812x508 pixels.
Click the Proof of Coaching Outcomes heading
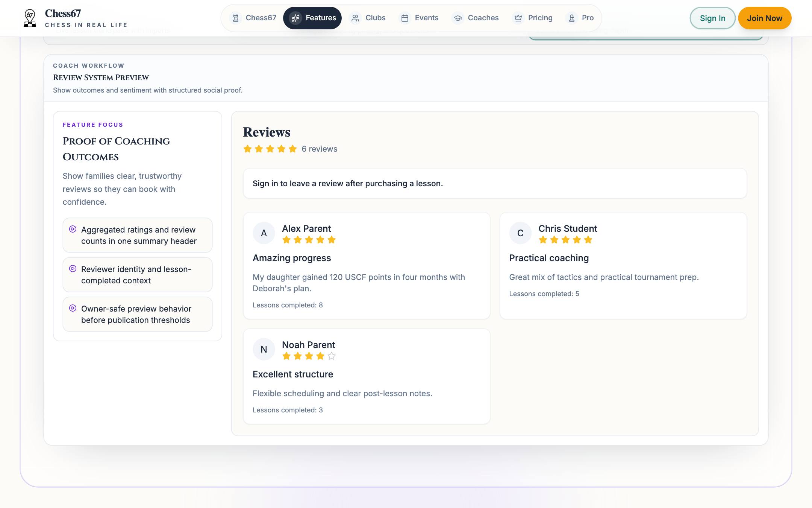tap(116, 149)
